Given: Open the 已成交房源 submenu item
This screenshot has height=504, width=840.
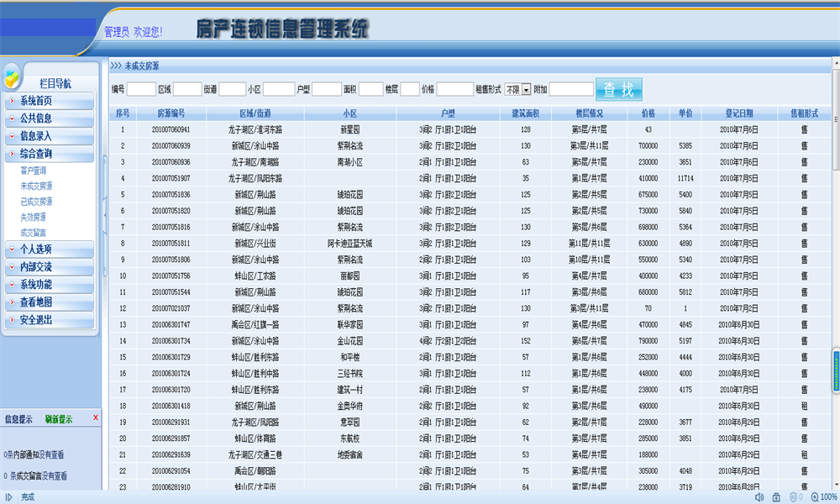Looking at the screenshot, I should (36, 202).
